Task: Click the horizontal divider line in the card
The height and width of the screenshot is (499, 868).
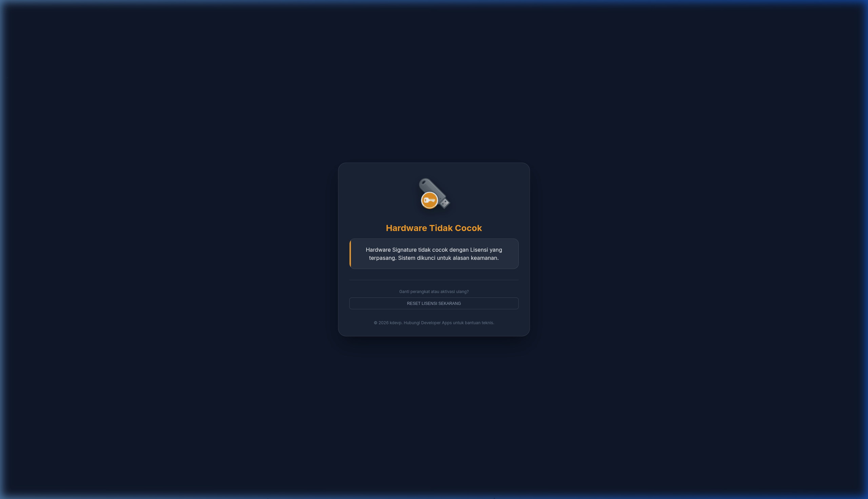Action: click(434, 280)
